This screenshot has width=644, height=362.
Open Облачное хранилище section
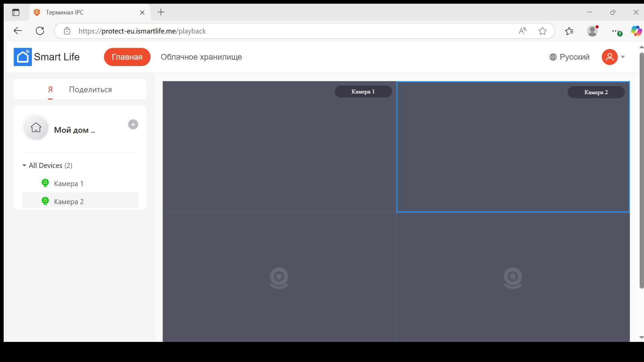pos(201,57)
